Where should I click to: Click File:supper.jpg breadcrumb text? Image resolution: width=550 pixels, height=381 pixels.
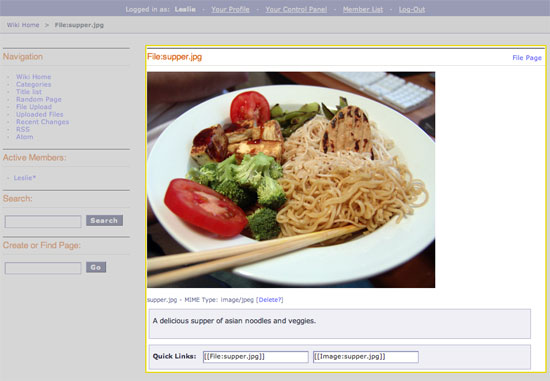[x=79, y=25]
